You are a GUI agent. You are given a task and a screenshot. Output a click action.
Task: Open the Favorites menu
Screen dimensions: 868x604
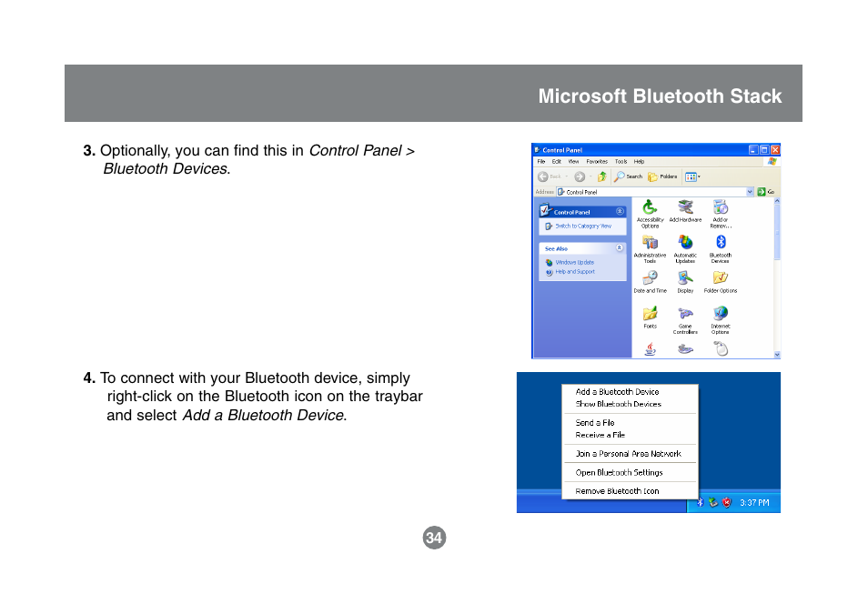pos(597,162)
